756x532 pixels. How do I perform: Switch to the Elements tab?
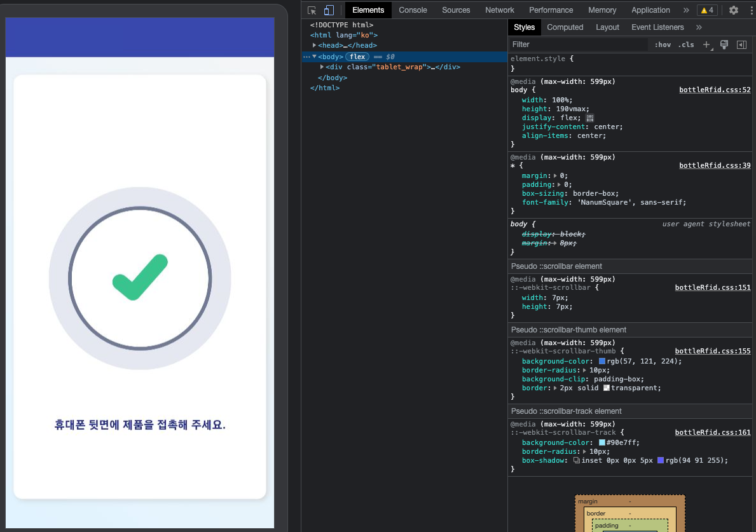click(x=368, y=10)
